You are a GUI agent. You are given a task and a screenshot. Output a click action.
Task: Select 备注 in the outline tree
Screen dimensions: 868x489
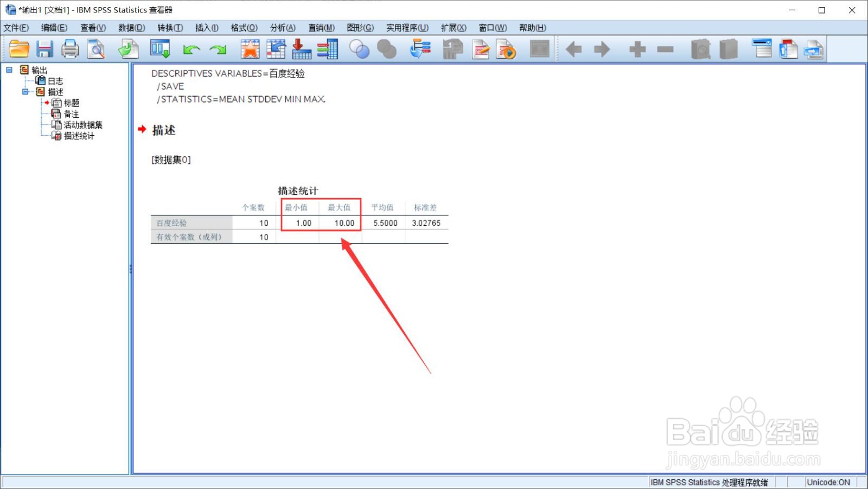click(72, 114)
